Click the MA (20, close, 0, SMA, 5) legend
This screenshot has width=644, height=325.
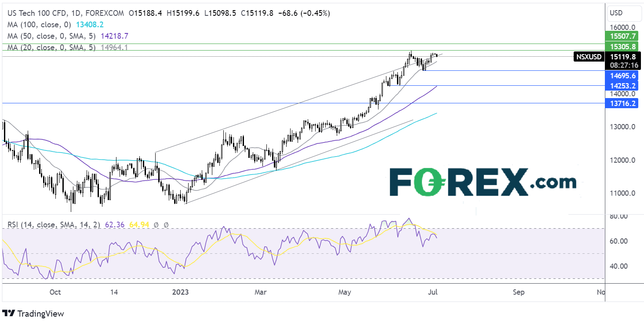51,47
